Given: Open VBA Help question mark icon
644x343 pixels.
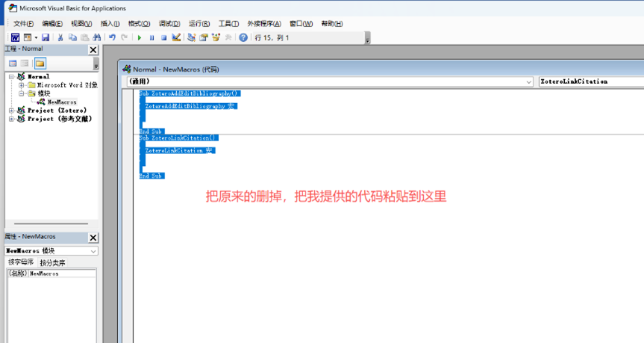Looking at the screenshot, I should pos(243,37).
